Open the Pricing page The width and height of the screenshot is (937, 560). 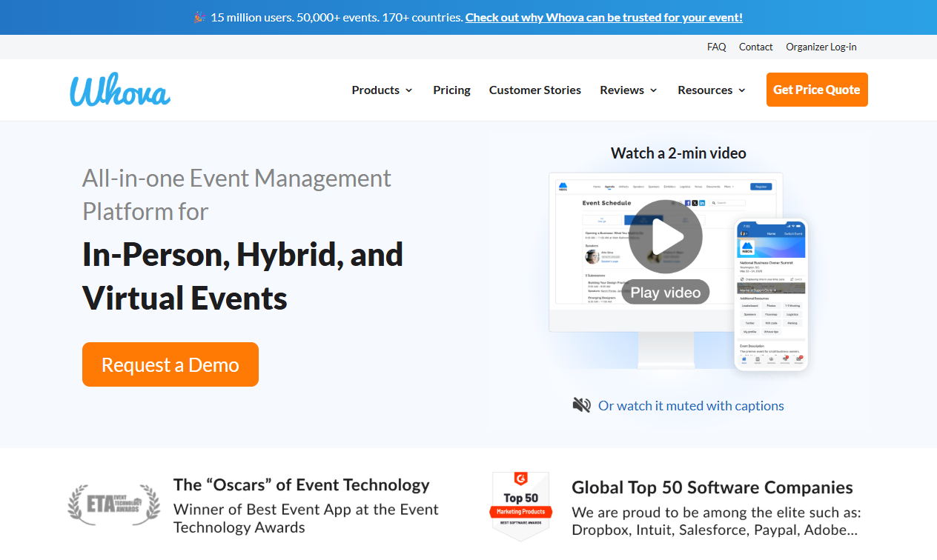451,90
